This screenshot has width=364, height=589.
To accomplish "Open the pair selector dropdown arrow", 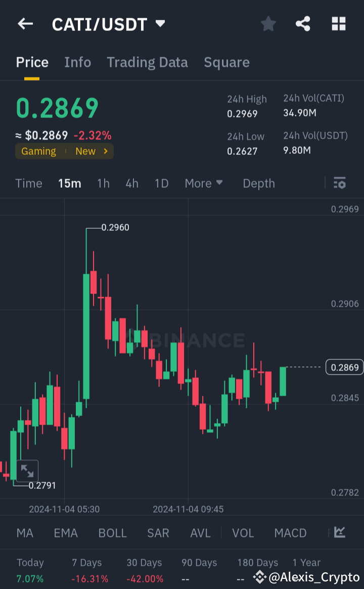I will tap(160, 23).
